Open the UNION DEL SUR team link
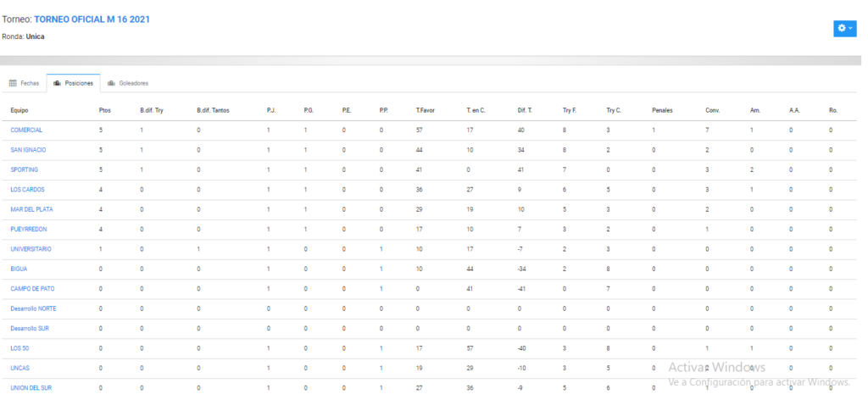The width and height of the screenshot is (868, 400). point(31,388)
